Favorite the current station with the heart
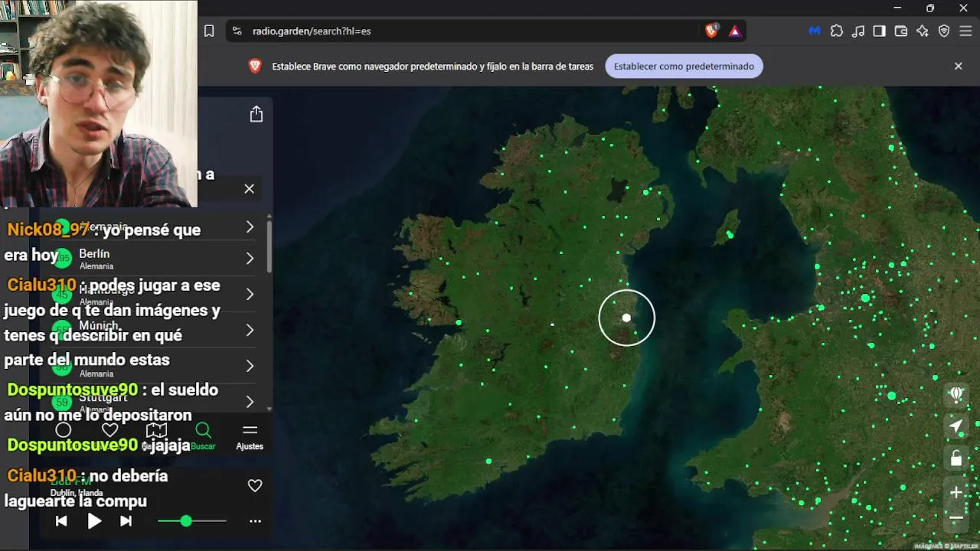Image resolution: width=980 pixels, height=551 pixels. pos(255,485)
